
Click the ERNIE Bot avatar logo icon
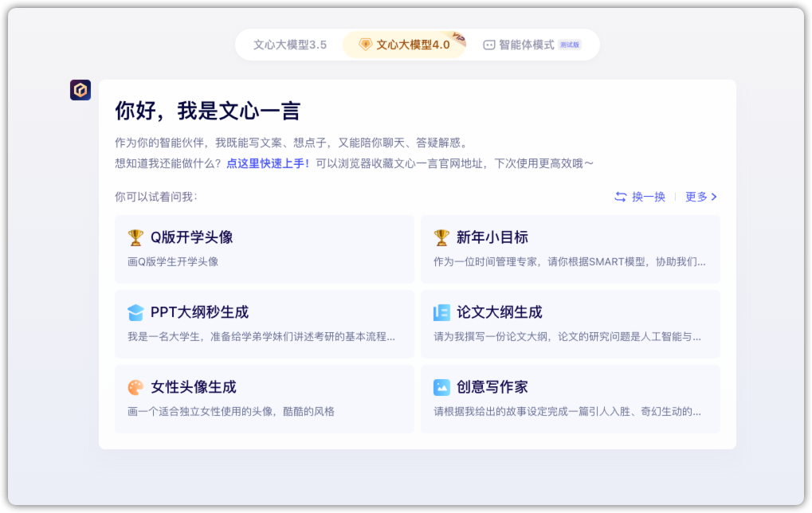pos(80,90)
